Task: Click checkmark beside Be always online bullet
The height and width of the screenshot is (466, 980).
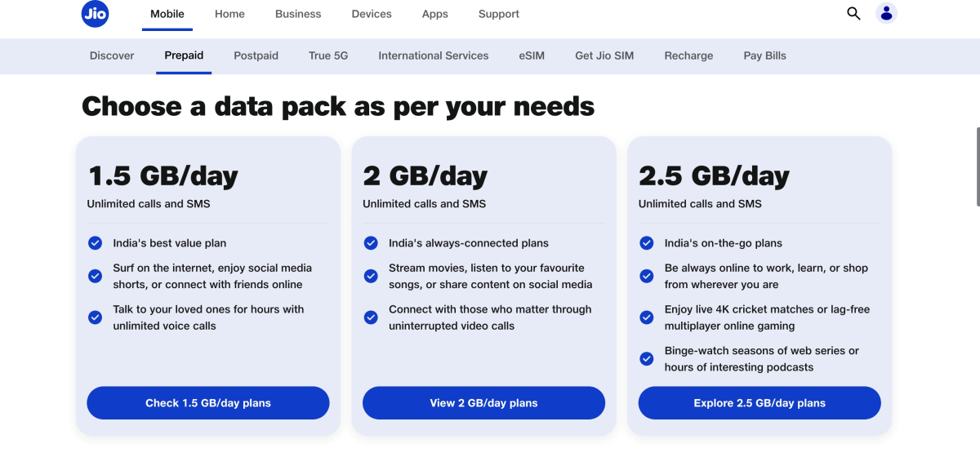Action: 647,276
